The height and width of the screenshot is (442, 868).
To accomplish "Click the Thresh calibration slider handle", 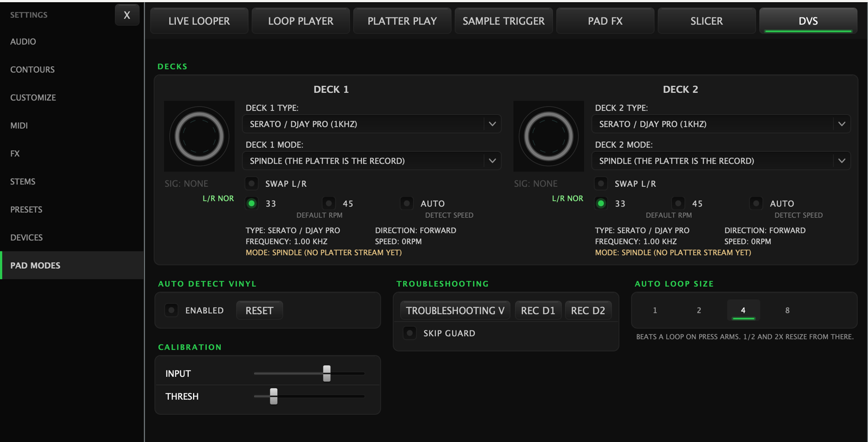I will click(273, 396).
